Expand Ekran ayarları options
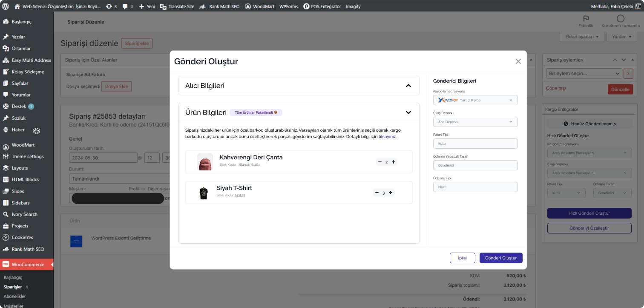 click(582, 37)
